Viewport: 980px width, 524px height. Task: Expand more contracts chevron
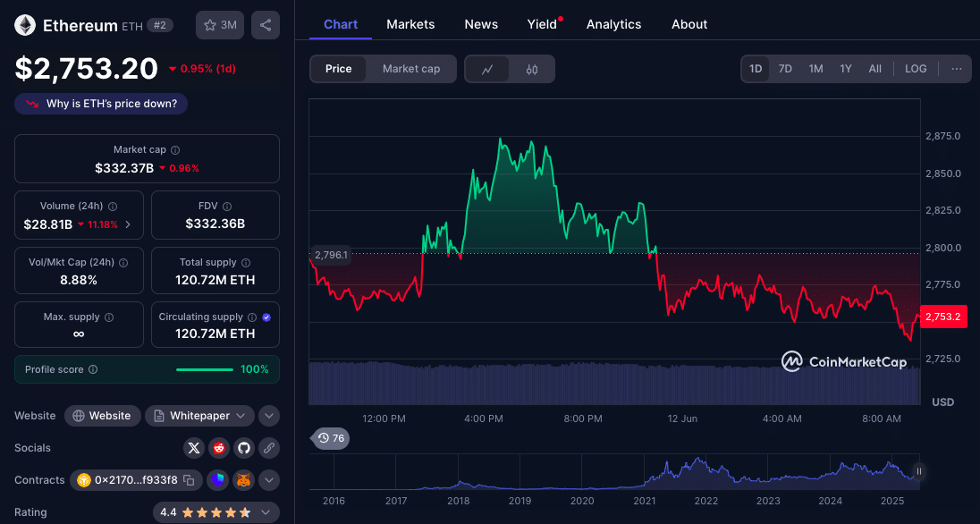click(269, 480)
